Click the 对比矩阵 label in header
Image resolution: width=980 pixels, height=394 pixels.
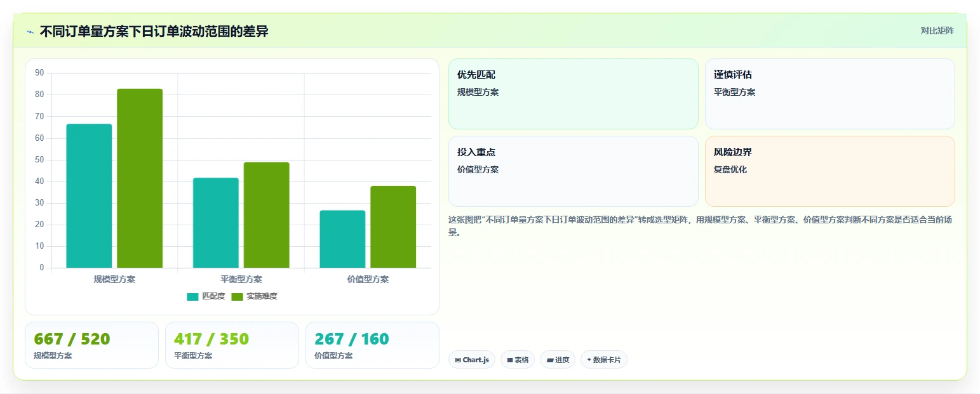[937, 30]
